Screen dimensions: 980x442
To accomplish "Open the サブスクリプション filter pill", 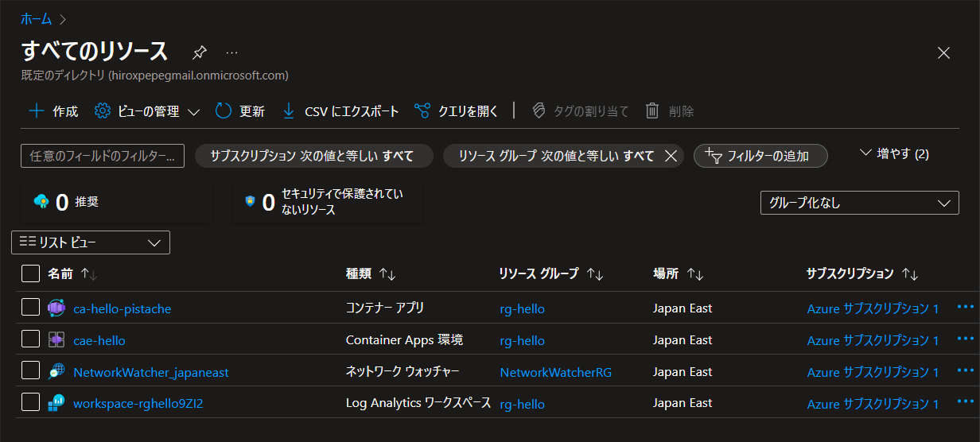I will click(313, 156).
